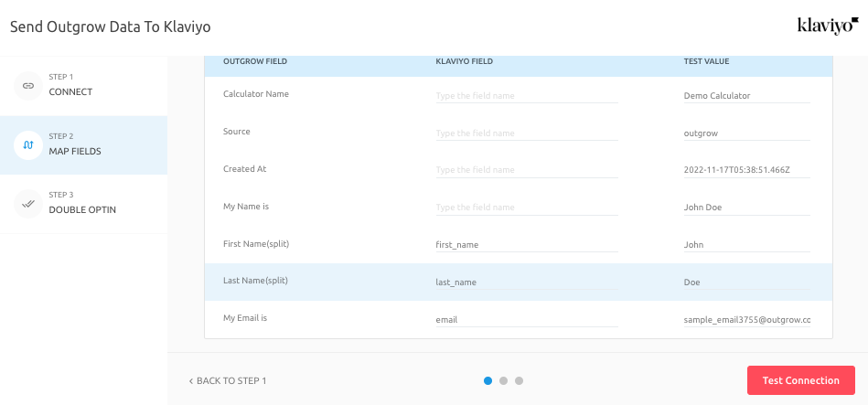Go back to Step 1
The image size is (868, 405).
[228, 380]
